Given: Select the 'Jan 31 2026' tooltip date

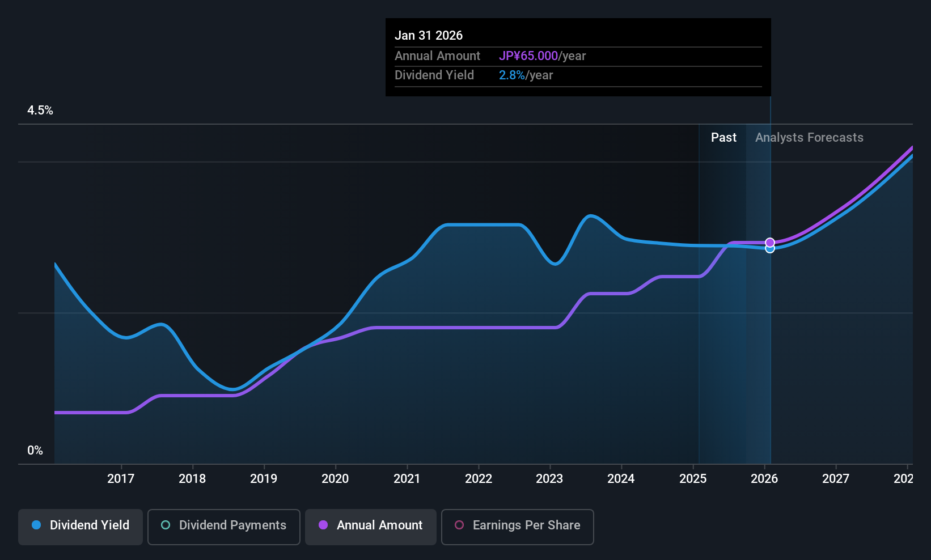Looking at the screenshot, I should (x=429, y=36).
